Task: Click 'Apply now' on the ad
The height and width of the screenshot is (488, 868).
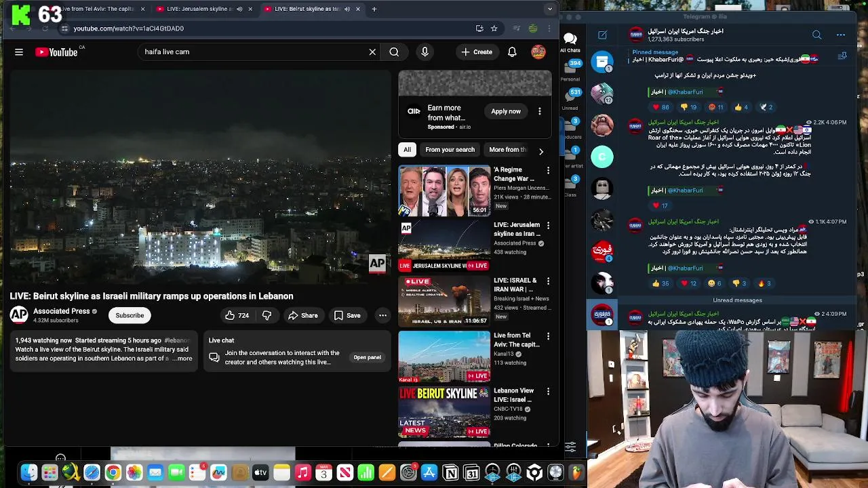Action: tap(506, 111)
